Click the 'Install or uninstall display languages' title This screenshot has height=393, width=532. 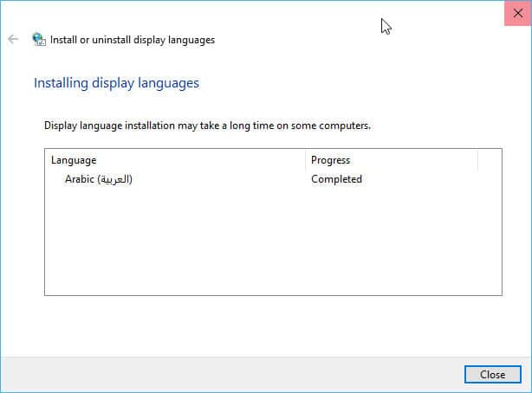tap(133, 40)
